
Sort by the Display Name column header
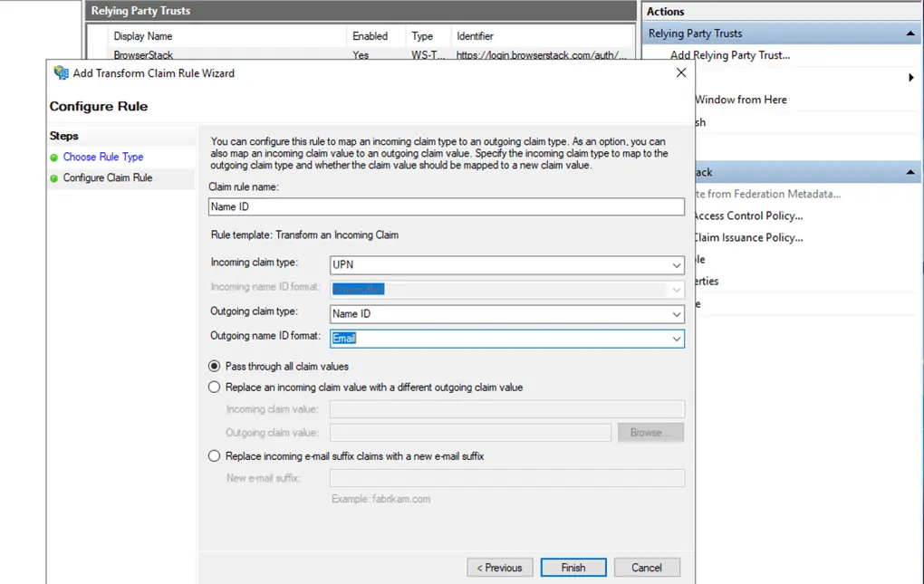[143, 36]
